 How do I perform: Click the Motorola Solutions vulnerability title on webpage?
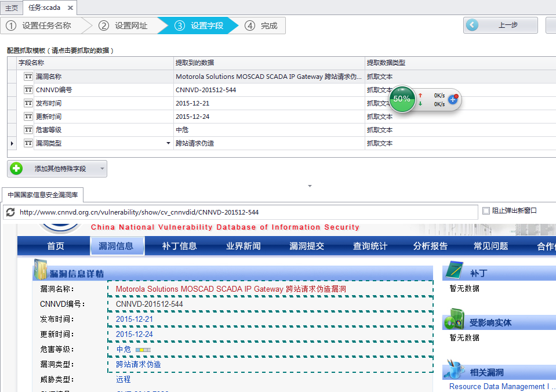pos(231,289)
